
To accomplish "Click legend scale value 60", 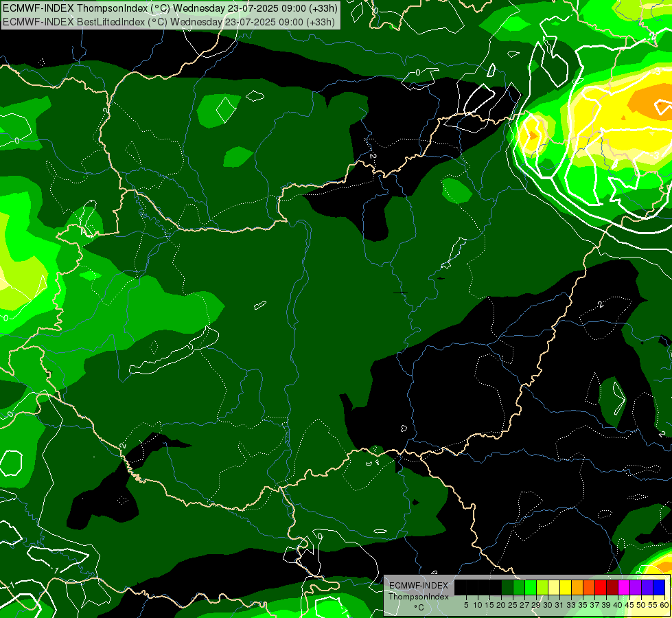I will click(664, 605).
